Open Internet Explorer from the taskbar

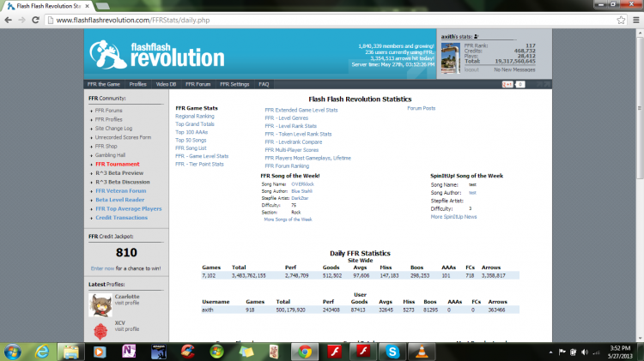tap(40, 351)
